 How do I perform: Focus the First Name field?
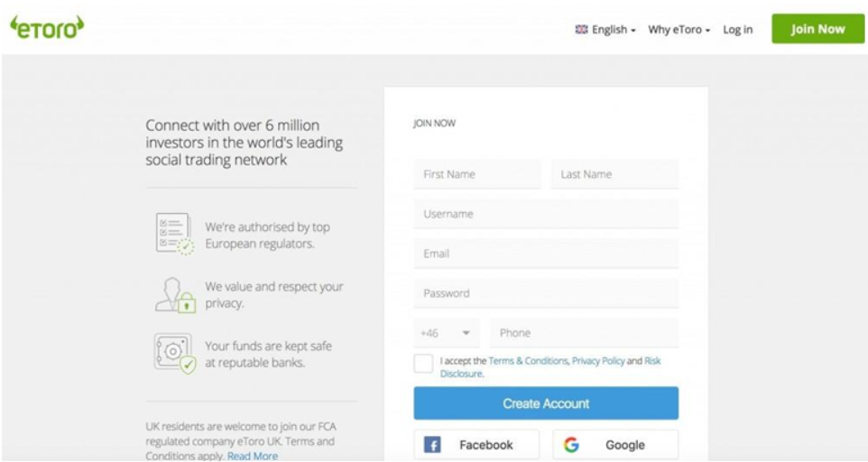click(477, 174)
